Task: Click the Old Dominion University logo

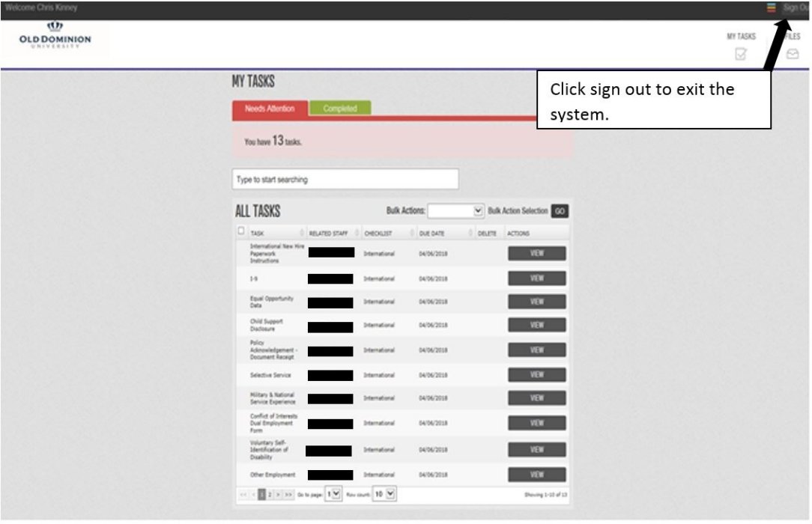Action: pos(56,40)
